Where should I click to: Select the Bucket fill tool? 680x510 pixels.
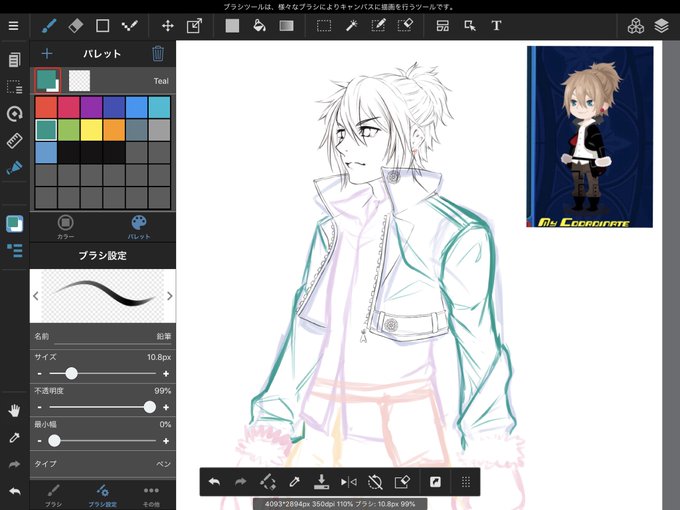click(x=259, y=26)
